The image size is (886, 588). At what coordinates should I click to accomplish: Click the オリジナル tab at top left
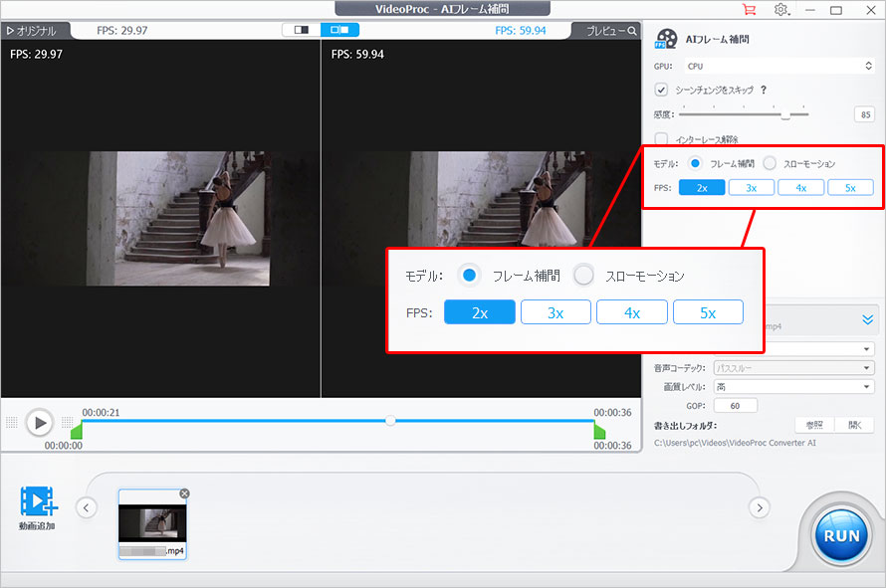(35, 31)
